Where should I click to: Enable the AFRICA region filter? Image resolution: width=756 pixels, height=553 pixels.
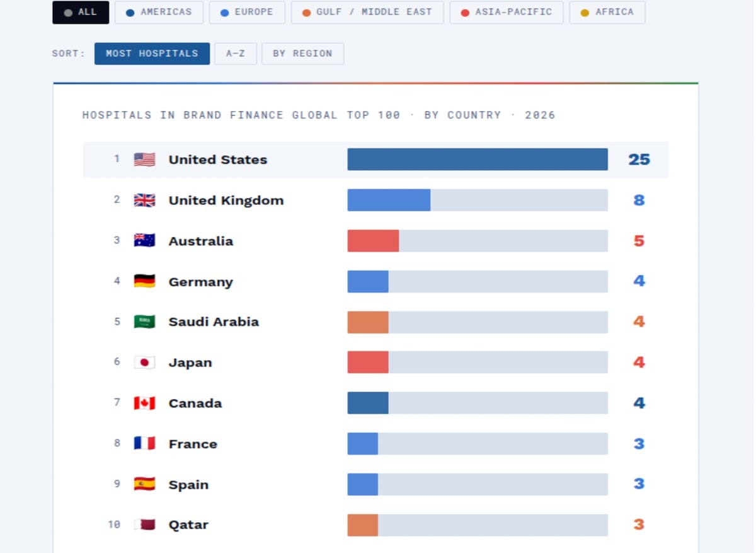pos(607,12)
